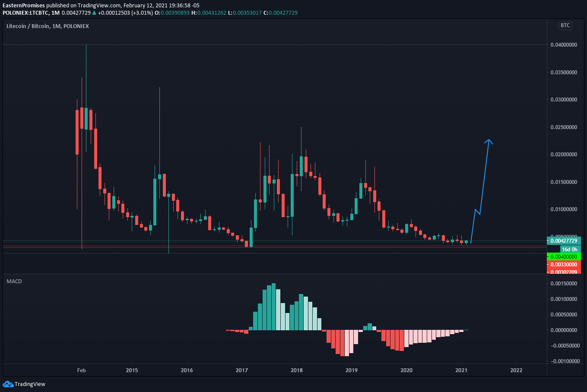This screenshot has width=587, height=392.
Task: Click the TradingView wordmark text
Action: (x=30, y=384)
